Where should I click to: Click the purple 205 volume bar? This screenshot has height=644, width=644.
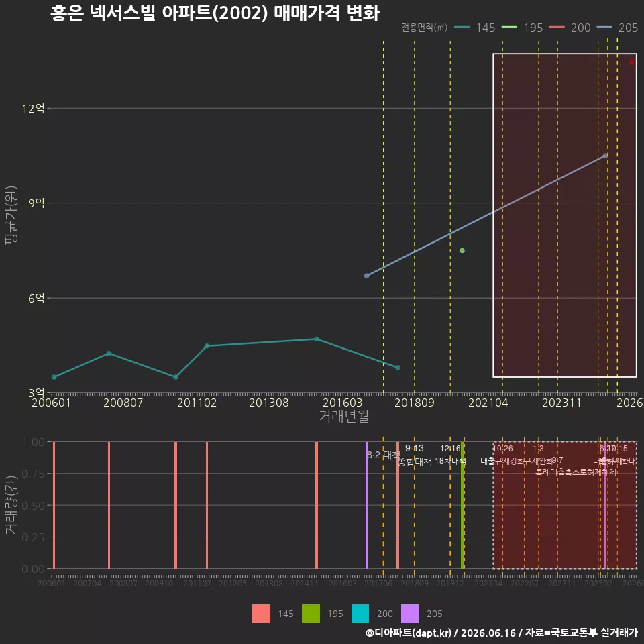pos(367,505)
